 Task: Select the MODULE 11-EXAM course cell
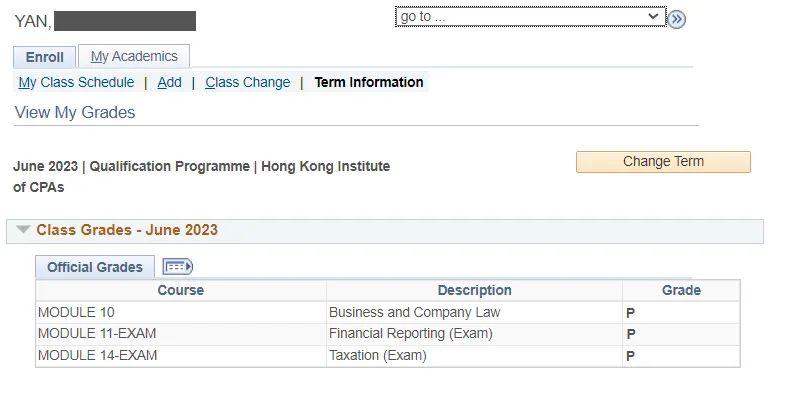[181, 334]
